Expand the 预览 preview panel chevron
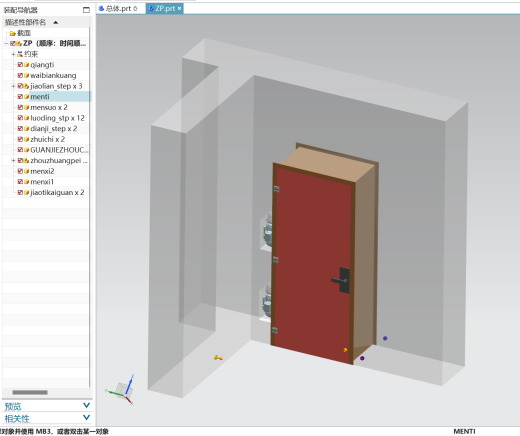520x436 pixels. pyautogui.click(x=86, y=405)
